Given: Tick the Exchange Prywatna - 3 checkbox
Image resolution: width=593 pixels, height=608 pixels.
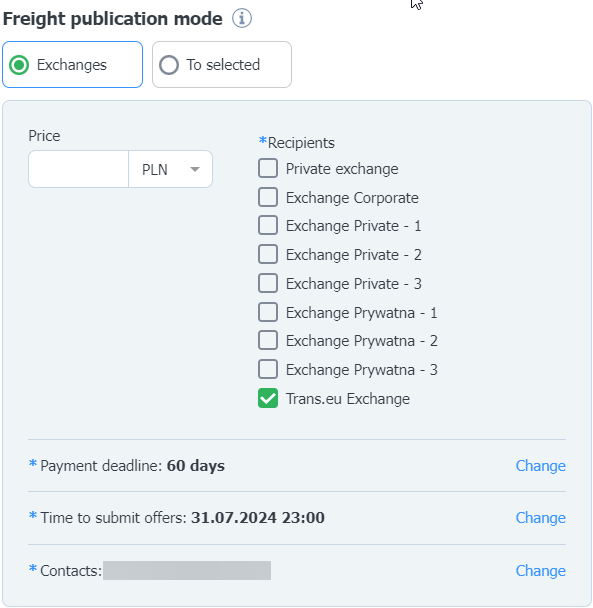Looking at the screenshot, I should (268, 369).
